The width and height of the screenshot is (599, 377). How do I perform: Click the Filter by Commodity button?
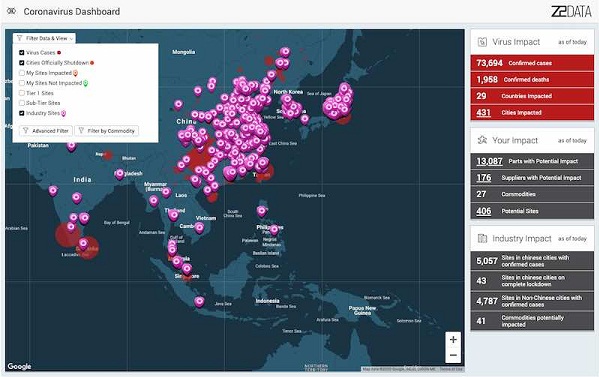[107, 131]
